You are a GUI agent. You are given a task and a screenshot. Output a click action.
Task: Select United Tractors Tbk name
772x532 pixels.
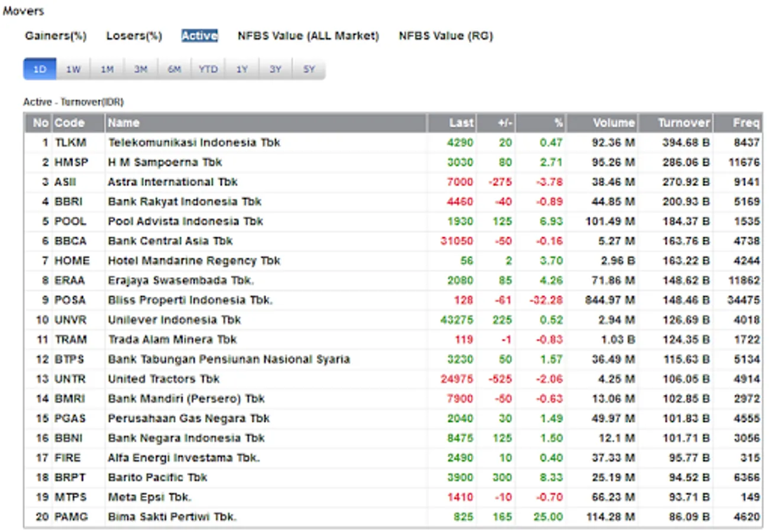pos(164,379)
